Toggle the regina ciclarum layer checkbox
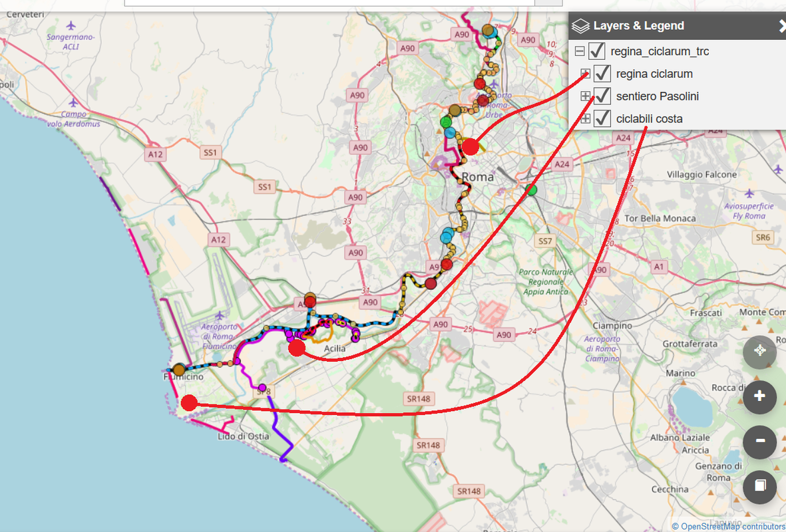Viewport: 786px width, 532px height. [x=602, y=74]
